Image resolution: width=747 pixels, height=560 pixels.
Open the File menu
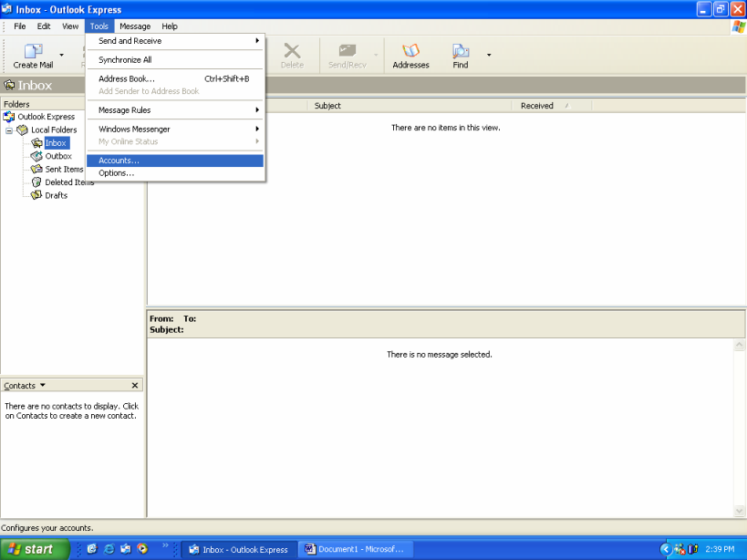tap(20, 26)
